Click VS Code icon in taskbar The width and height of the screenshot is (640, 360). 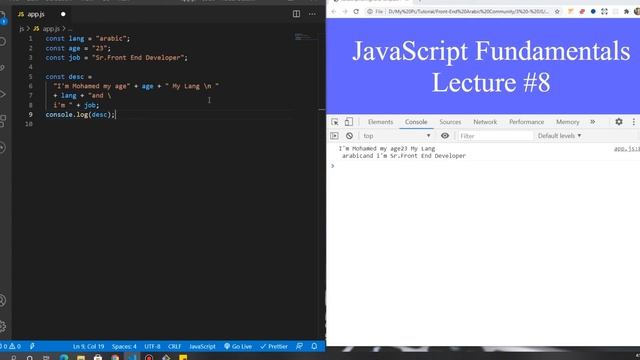pyautogui.click(x=132, y=357)
